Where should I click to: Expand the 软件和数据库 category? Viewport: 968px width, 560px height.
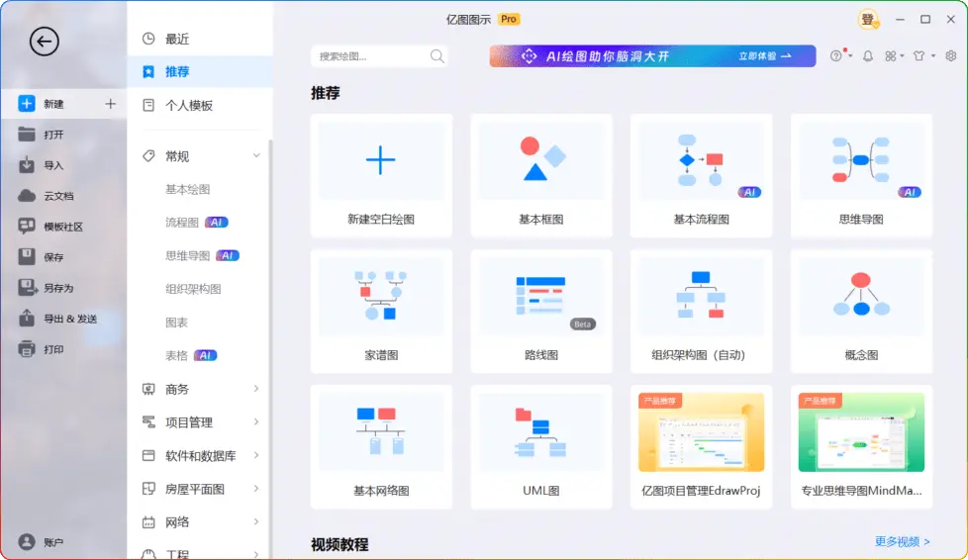point(256,456)
